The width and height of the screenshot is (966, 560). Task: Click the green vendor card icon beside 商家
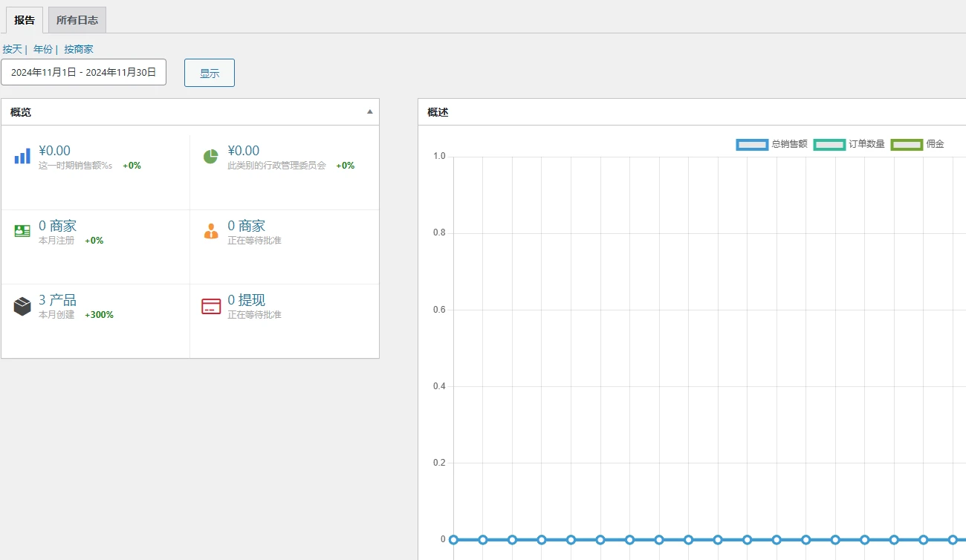pos(22,231)
